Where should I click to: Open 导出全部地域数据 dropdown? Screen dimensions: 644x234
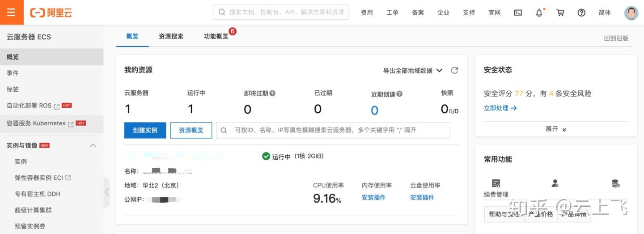click(x=412, y=70)
